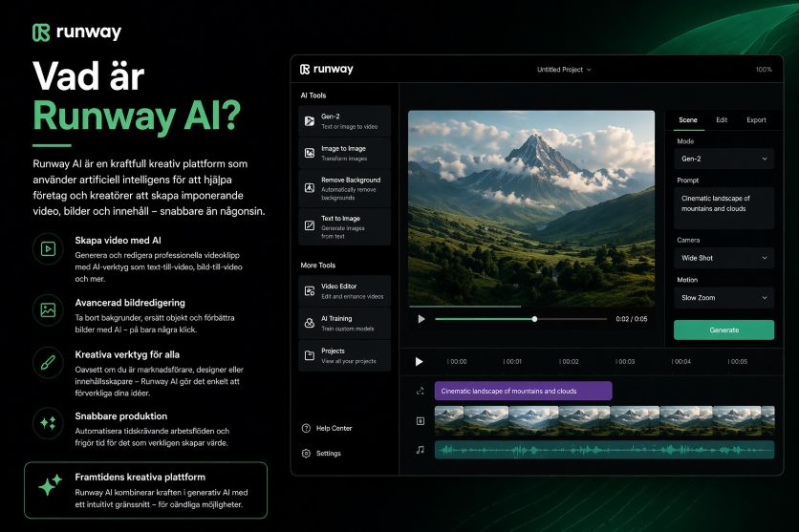
Task: Open the Untitled Project dropdown
Action: (564, 69)
